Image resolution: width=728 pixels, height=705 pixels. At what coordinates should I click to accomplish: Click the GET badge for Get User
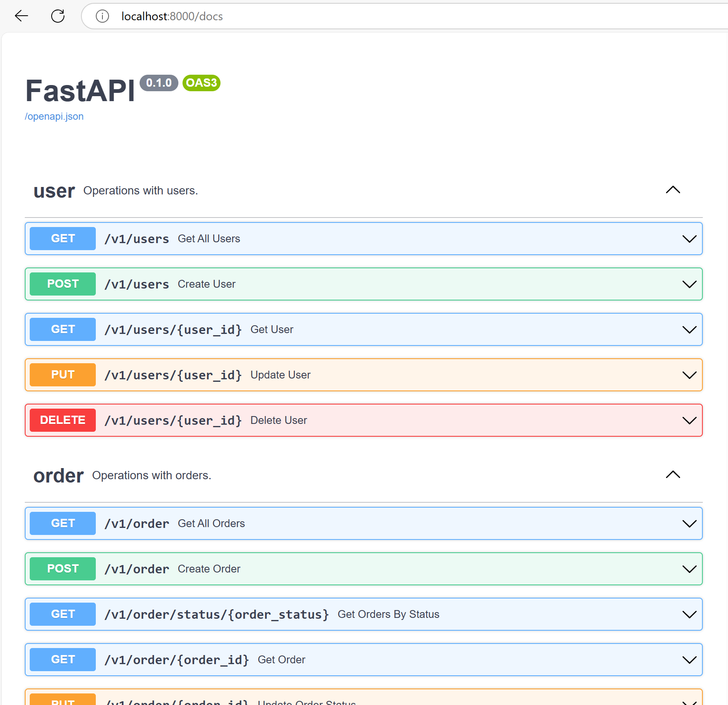(x=63, y=329)
